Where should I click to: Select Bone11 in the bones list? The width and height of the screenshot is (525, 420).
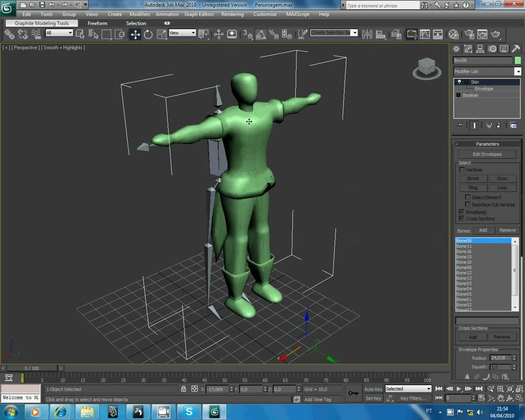pyautogui.click(x=464, y=246)
